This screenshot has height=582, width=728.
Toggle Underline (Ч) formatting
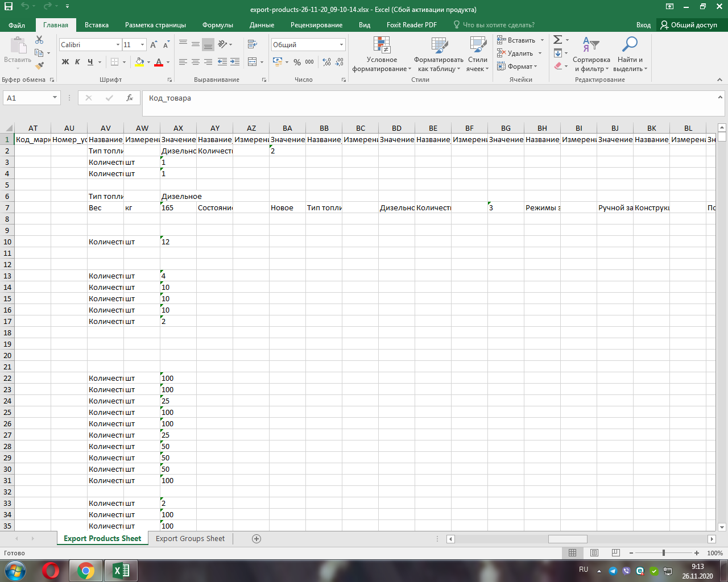[90, 62]
